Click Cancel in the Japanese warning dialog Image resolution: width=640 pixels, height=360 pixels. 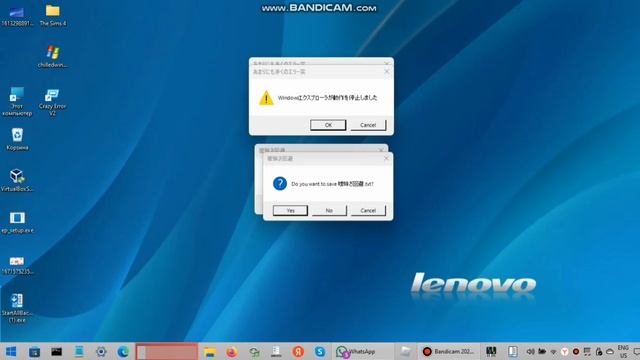point(368,125)
